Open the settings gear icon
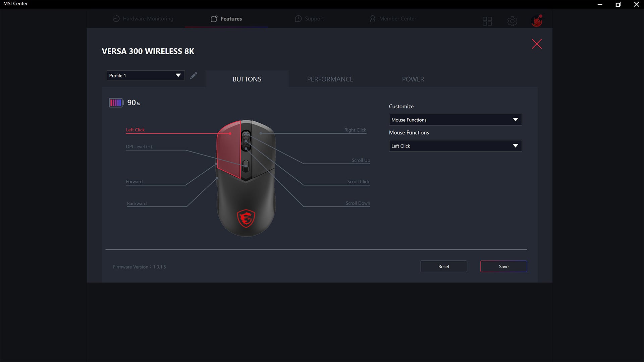The image size is (644, 362). [512, 21]
